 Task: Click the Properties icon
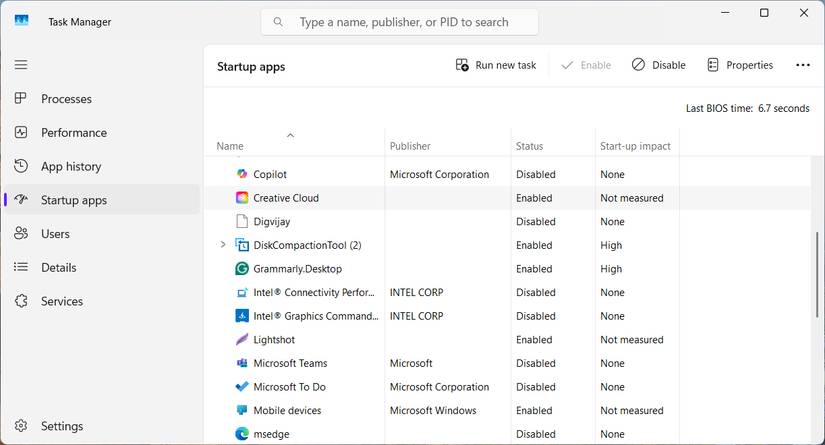713,65
